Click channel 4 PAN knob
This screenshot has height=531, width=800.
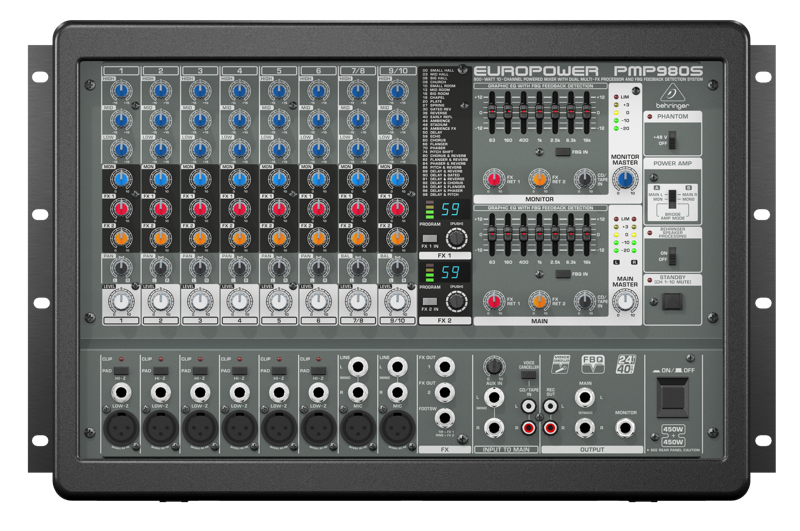click(x=240, y=267)
